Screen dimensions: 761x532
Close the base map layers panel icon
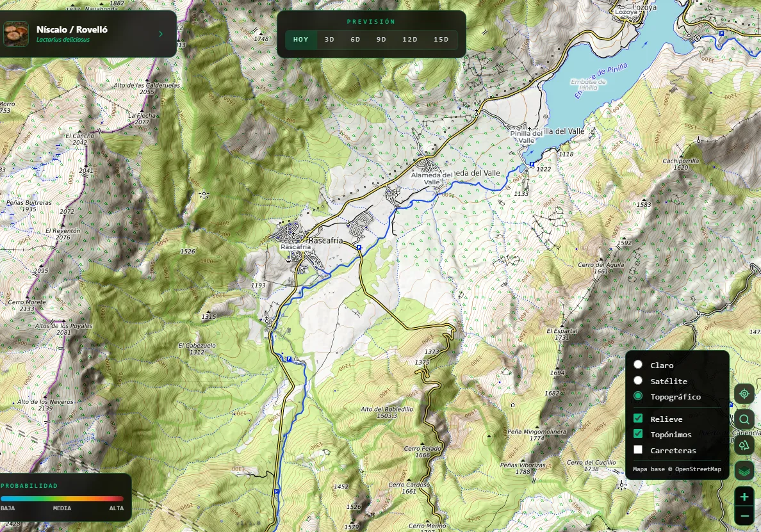[x=744, y=471]
